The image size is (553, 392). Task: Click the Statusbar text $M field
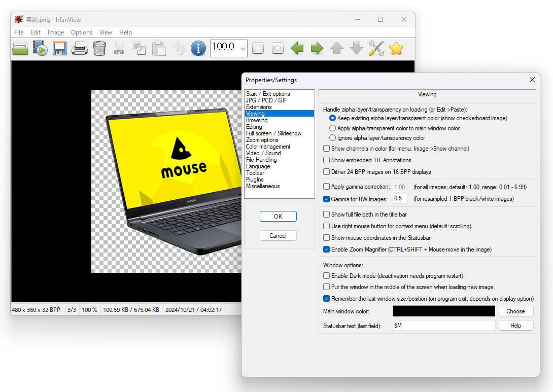click(x=444, y=326)
